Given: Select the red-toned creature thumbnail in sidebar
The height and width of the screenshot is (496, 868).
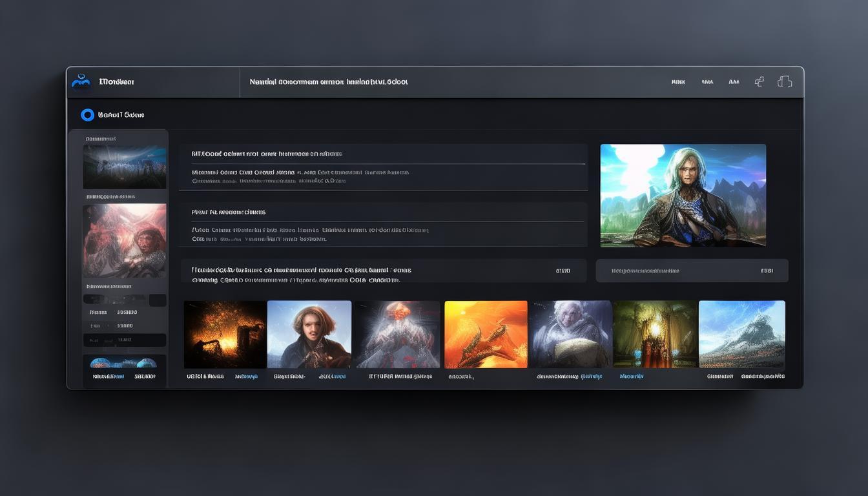Looking at the screenshot, I should tap(124, 240).
